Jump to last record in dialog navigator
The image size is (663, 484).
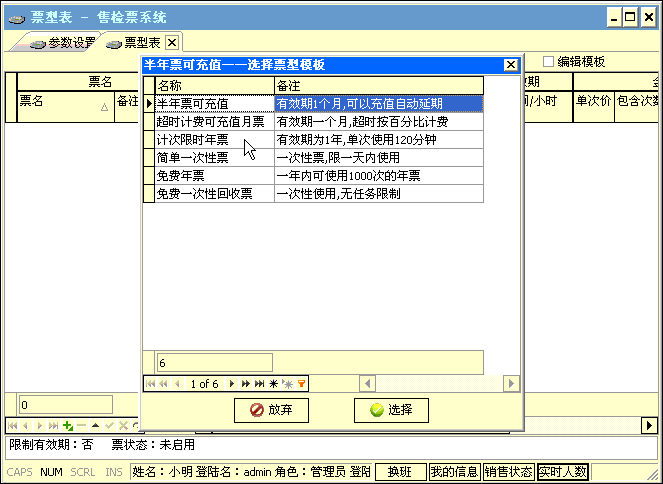[x=259, y=384]
